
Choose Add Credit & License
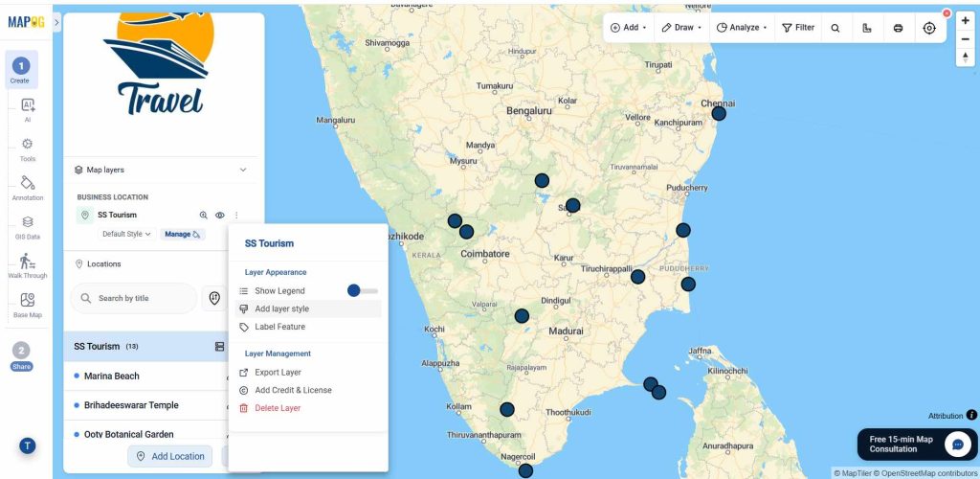(308, 390)
